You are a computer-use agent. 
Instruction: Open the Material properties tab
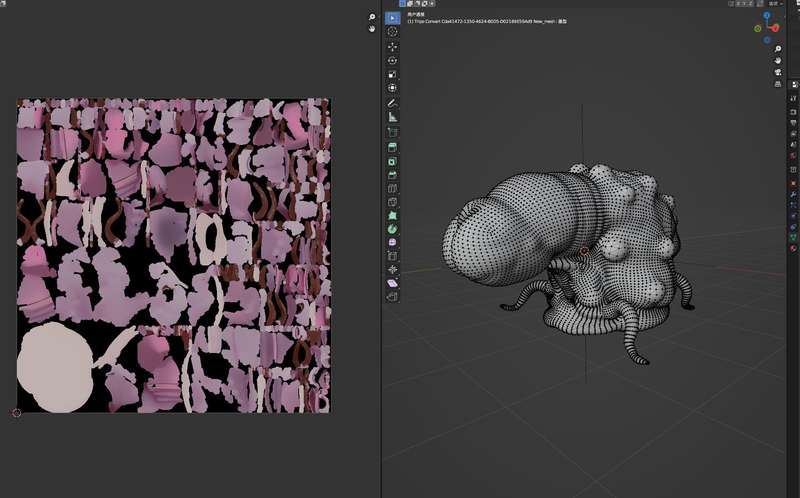pos(792,248)
